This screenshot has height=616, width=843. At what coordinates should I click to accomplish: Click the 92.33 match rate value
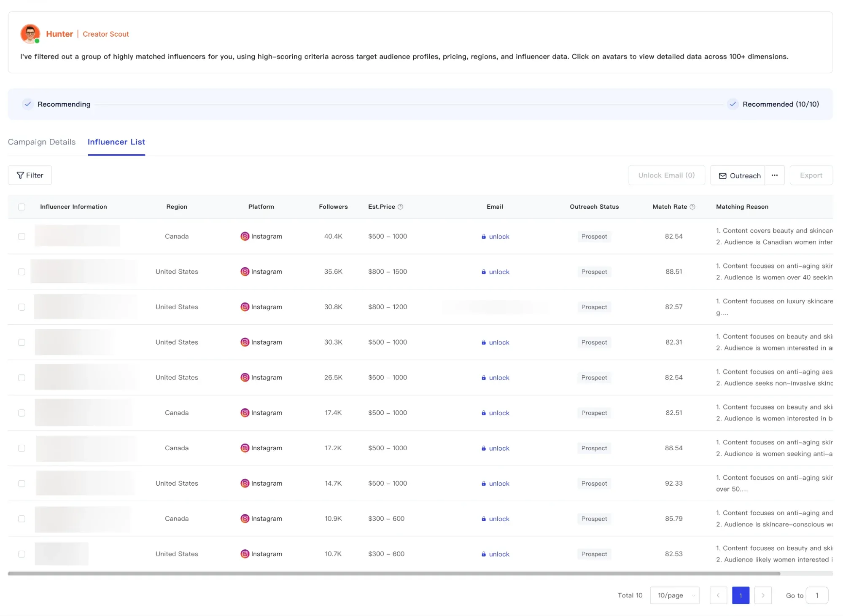coord(673,483)
